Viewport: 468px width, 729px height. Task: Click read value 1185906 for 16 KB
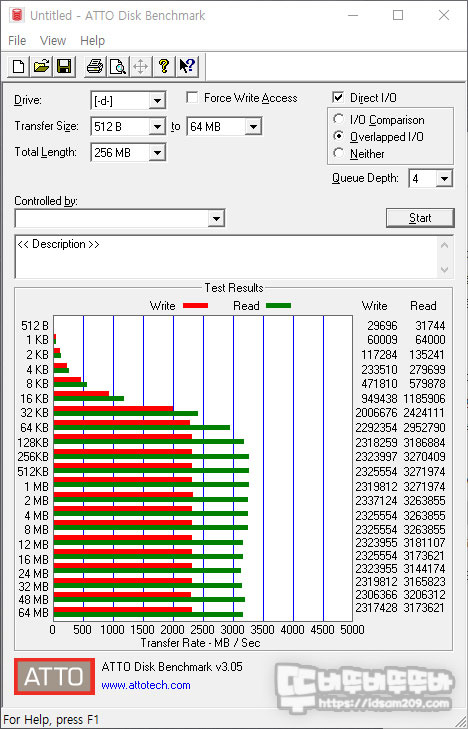coord(423,398)
